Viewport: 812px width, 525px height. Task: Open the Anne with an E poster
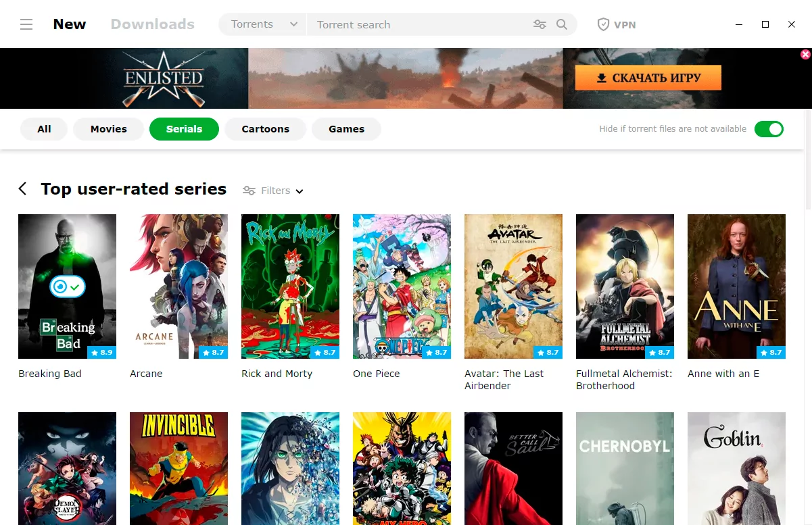(x=736, y=286)
